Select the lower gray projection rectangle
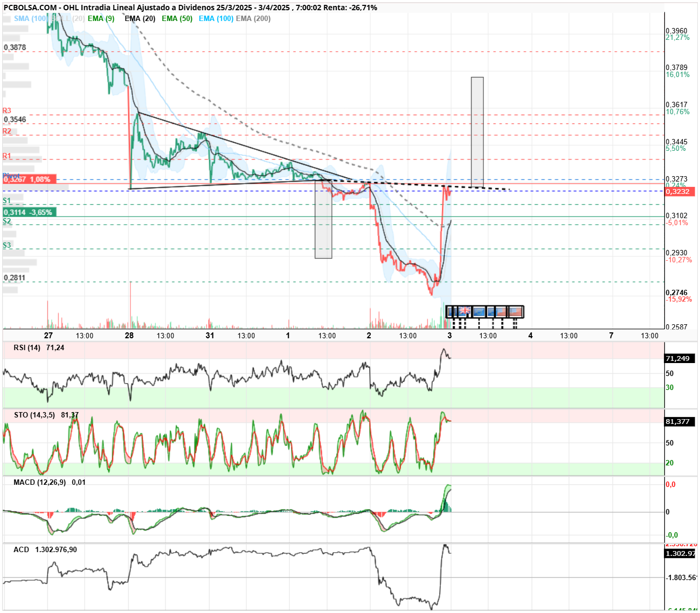The height and width of the screenshot is (613, 700). pos(323,219)
